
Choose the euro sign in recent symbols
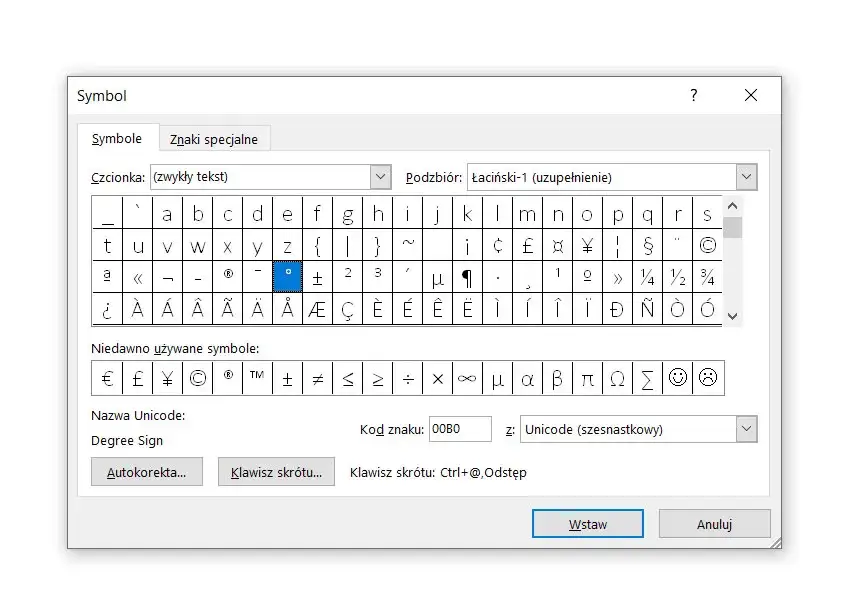click(x=106, y=379)
